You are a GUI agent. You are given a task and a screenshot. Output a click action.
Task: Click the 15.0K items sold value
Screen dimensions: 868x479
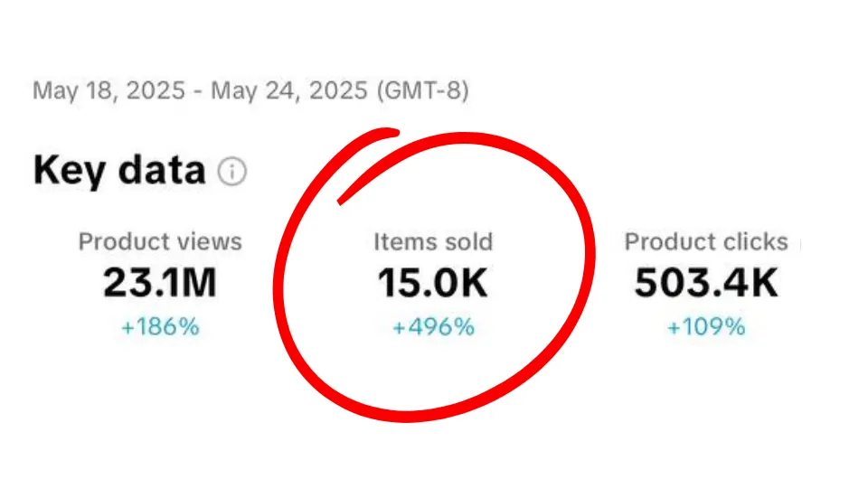click(433, 283)
